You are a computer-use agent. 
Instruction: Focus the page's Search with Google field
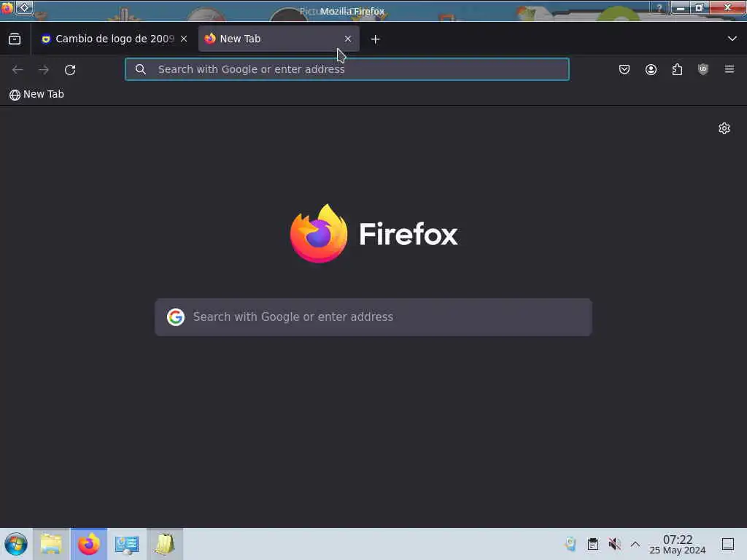373,317
